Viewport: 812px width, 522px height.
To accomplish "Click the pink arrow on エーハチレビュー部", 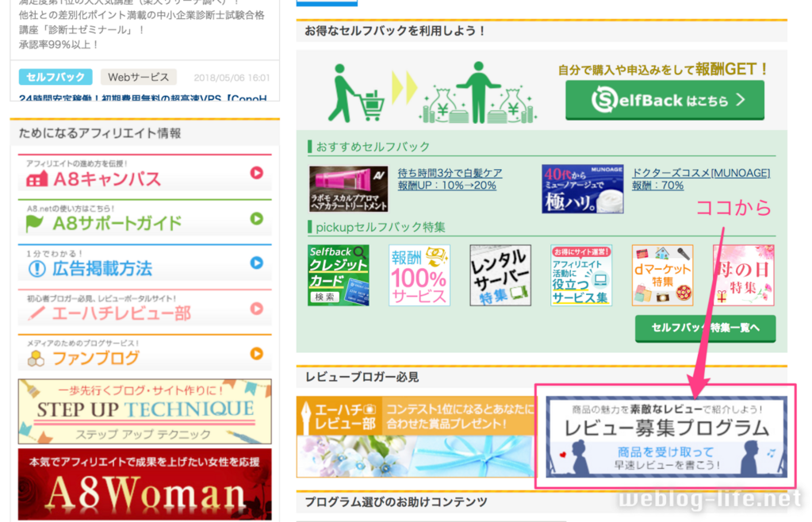I will [x=256, y=309].
